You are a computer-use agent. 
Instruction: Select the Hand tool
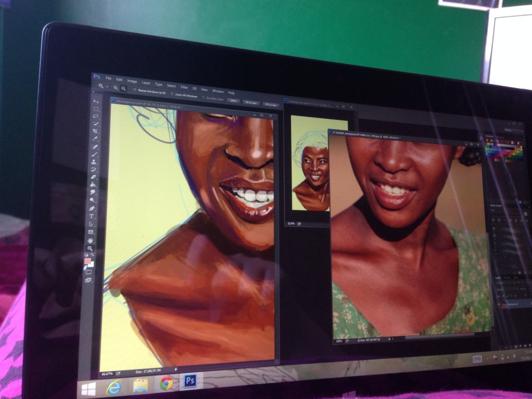click(90, 240)
